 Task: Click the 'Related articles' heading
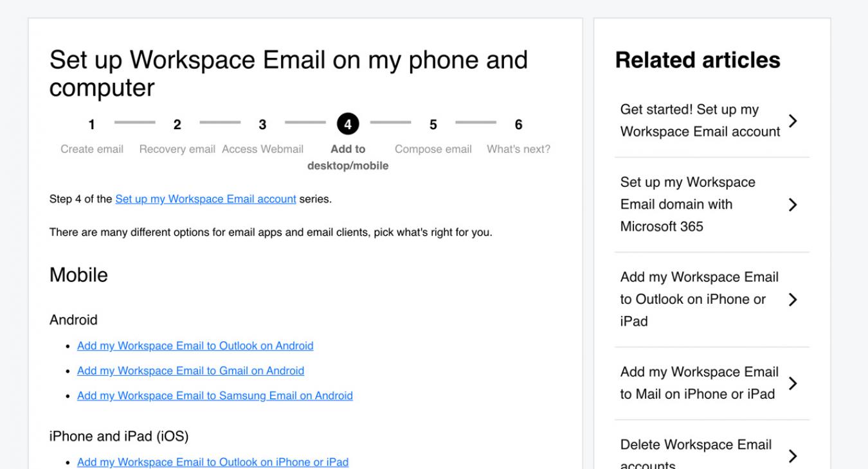(697, 60)
